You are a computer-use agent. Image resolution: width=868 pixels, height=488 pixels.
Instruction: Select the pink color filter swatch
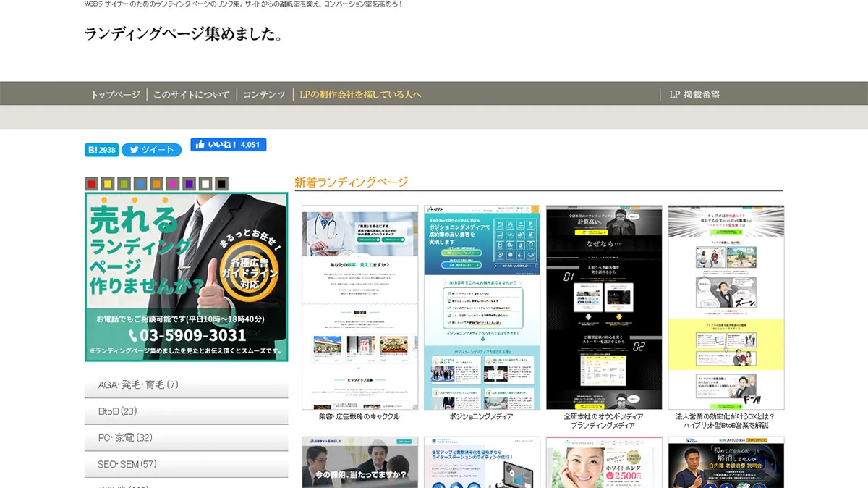173,184
